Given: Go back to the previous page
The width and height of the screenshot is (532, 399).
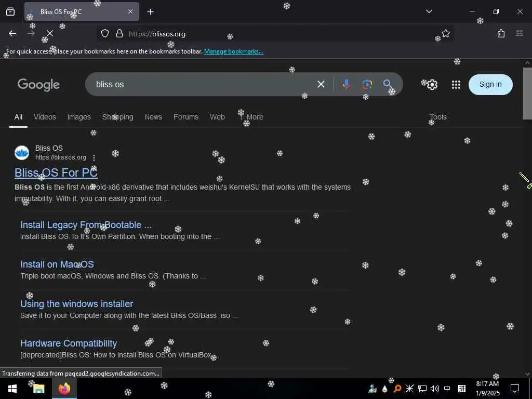Looking at the screenshot, I should click(12, 34).
